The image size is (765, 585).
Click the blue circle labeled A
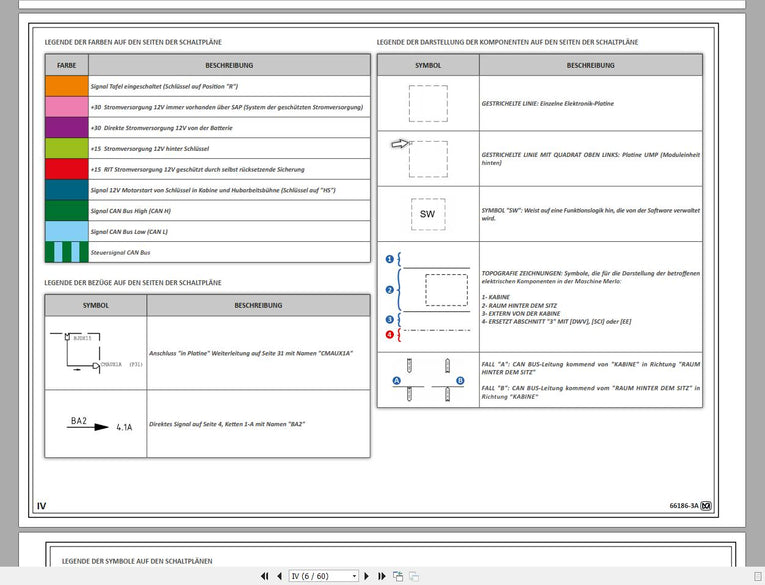[396, 381]
